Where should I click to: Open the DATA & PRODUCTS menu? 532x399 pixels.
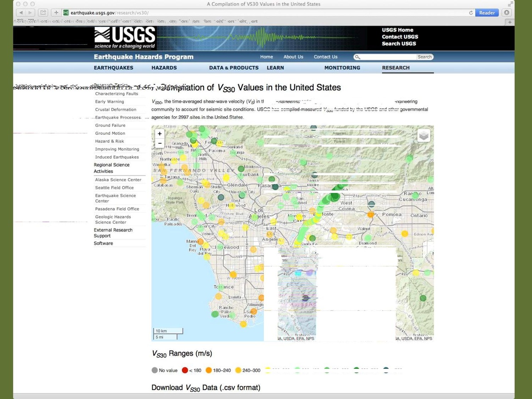coord(234,68)
